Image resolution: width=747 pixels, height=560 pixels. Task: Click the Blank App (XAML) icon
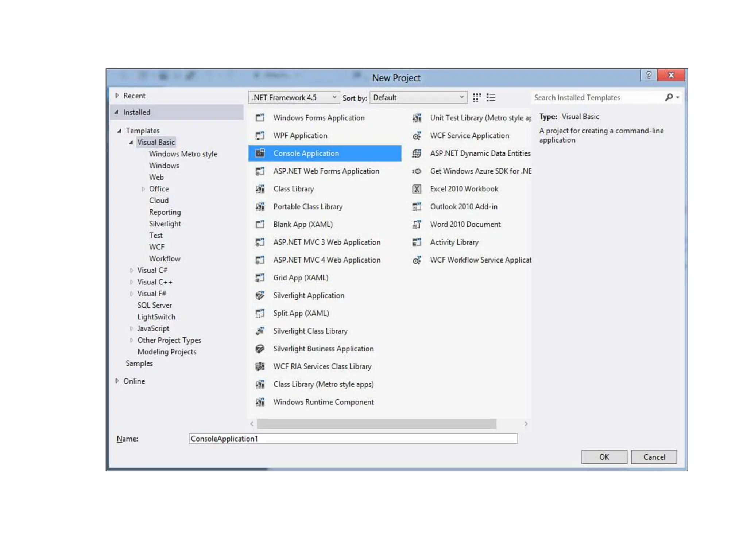(260, 224)
